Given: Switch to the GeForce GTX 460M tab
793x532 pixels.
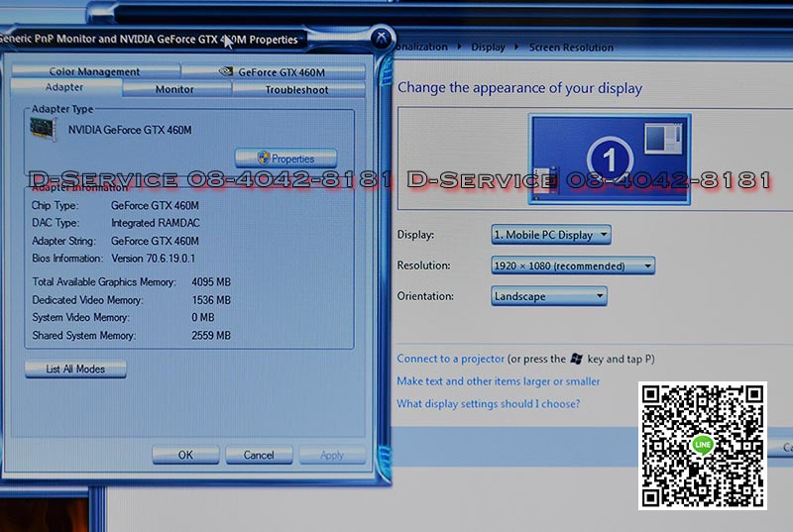Looking at the screenshot, I should click(x=274, y=71).
